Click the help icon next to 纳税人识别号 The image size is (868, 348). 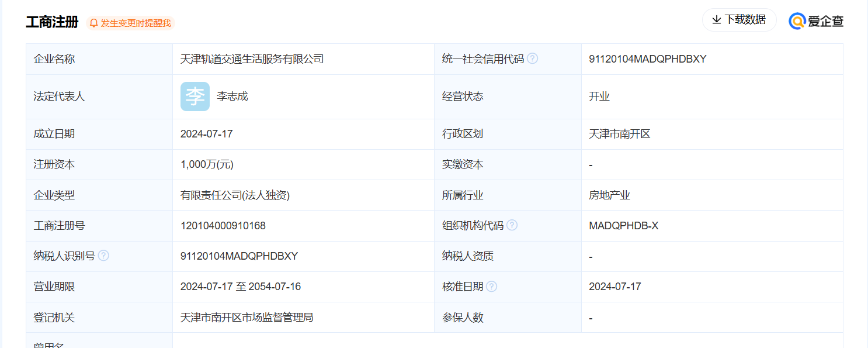103,255
